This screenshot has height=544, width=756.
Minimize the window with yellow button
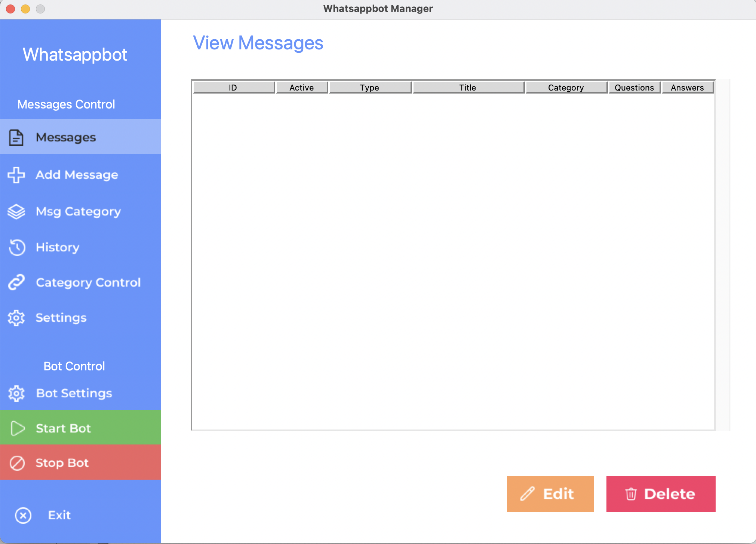coord(25,9)
